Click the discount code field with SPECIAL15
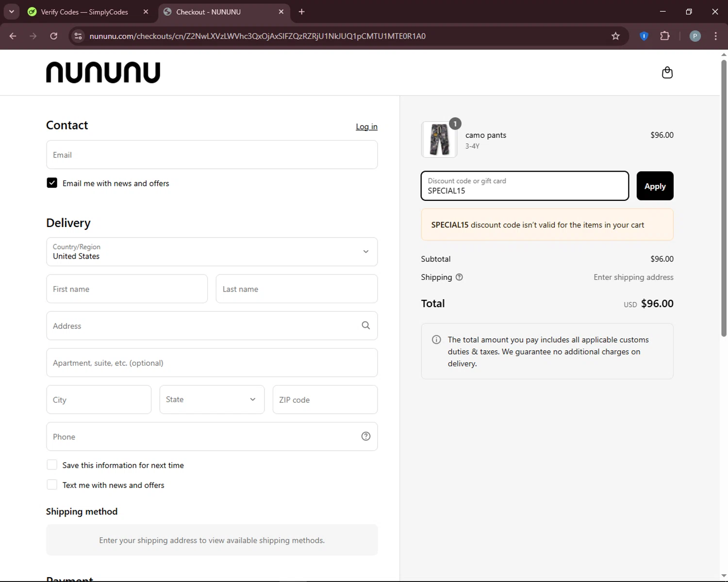The height and width of the screenshot is (582, 728). [525, 186]
